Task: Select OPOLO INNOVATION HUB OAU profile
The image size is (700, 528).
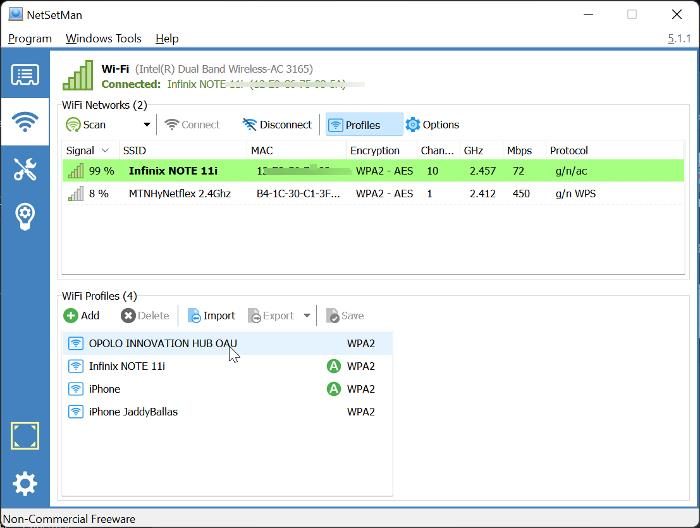Action: pos(228,343)
